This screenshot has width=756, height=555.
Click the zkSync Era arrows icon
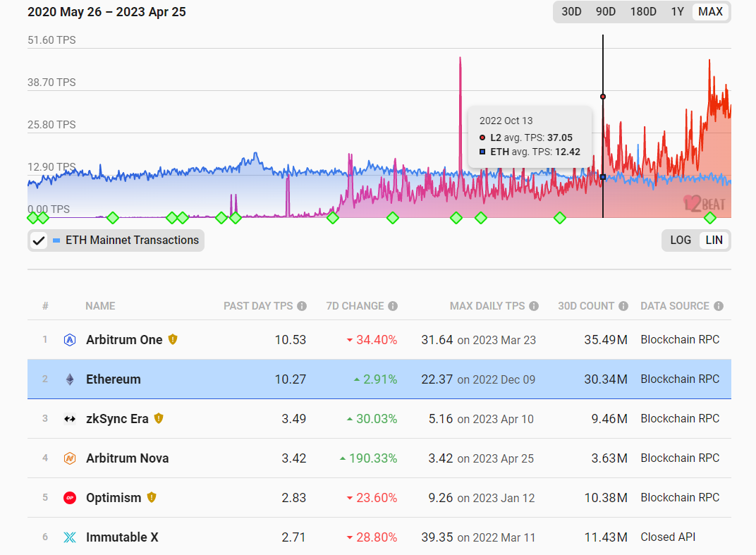70,419
